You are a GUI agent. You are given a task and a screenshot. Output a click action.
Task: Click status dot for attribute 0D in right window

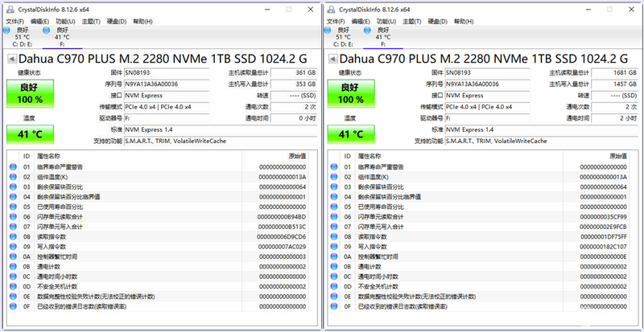point(334,286)
